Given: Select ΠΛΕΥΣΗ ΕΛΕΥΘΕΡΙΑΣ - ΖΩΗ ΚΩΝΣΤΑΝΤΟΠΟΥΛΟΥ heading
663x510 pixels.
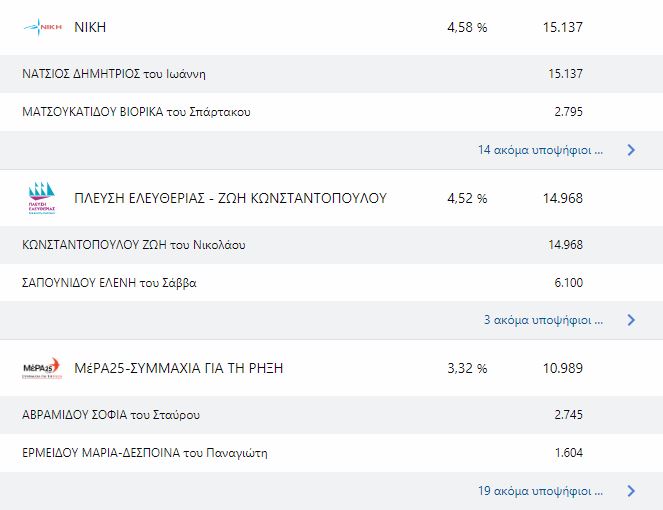Looking at the screenshot, I should [230, 198].
